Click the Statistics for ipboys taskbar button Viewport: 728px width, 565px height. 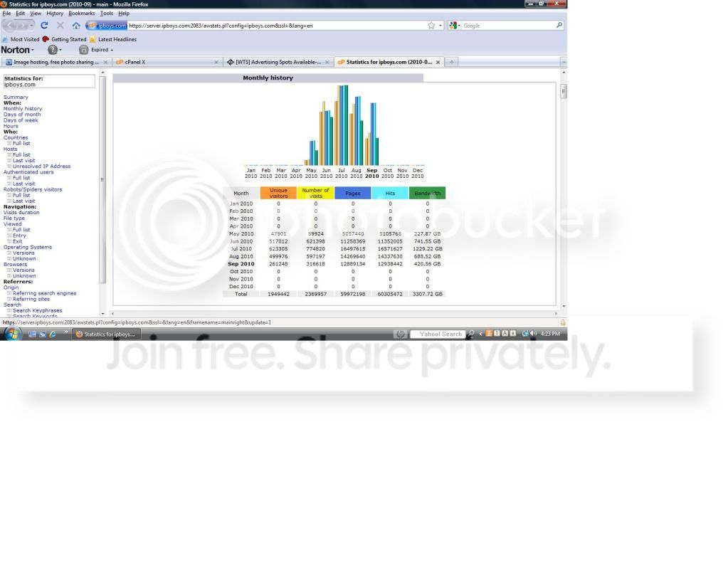tap(106, 334)
